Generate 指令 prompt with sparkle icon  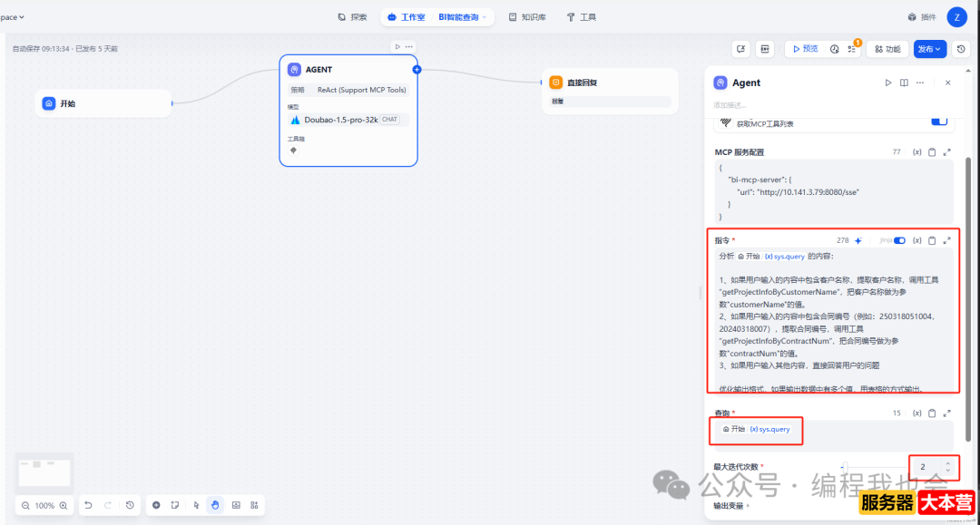858,240
